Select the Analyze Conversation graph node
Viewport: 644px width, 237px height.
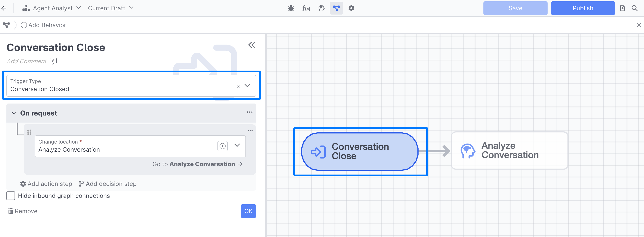pyautogui.click(x=509, y=151)
